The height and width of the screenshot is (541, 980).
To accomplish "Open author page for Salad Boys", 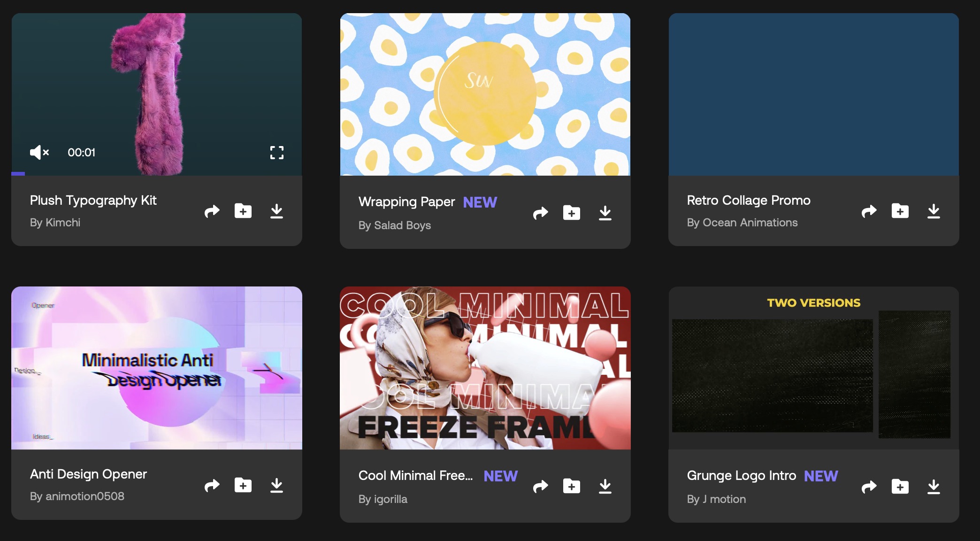I will click(x=402, y=225).
